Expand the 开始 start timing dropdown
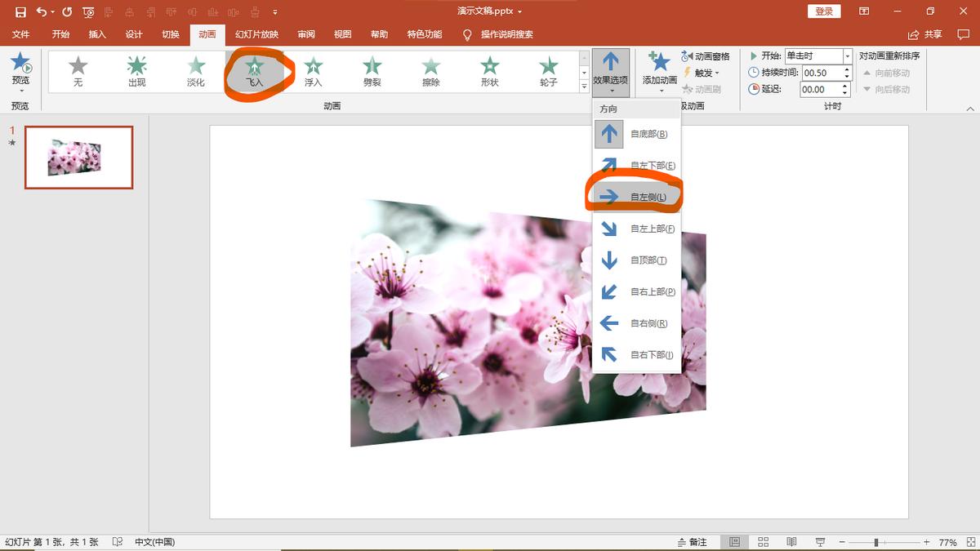 click(847, 56)
